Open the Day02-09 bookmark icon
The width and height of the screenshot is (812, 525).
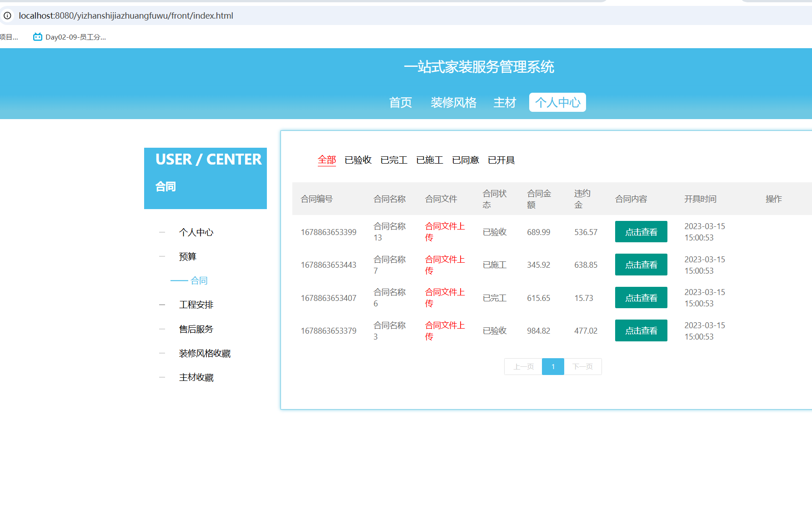(x=37, y=37)
